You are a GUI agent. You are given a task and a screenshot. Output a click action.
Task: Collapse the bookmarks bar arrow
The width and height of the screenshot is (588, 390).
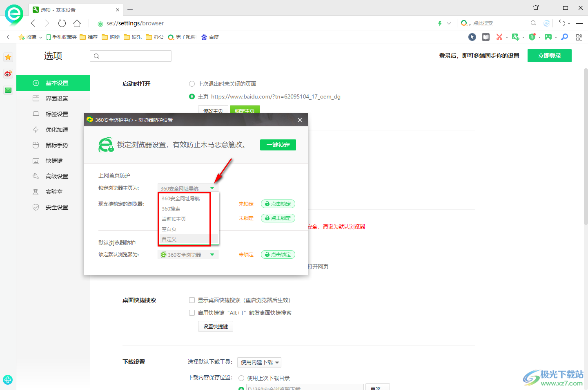pos(8,37)
